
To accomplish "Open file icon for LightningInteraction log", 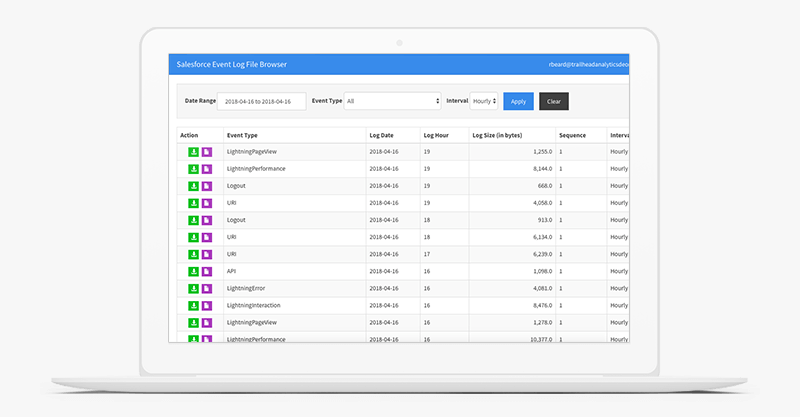I will pyautogui.click(x=207, y=306).
